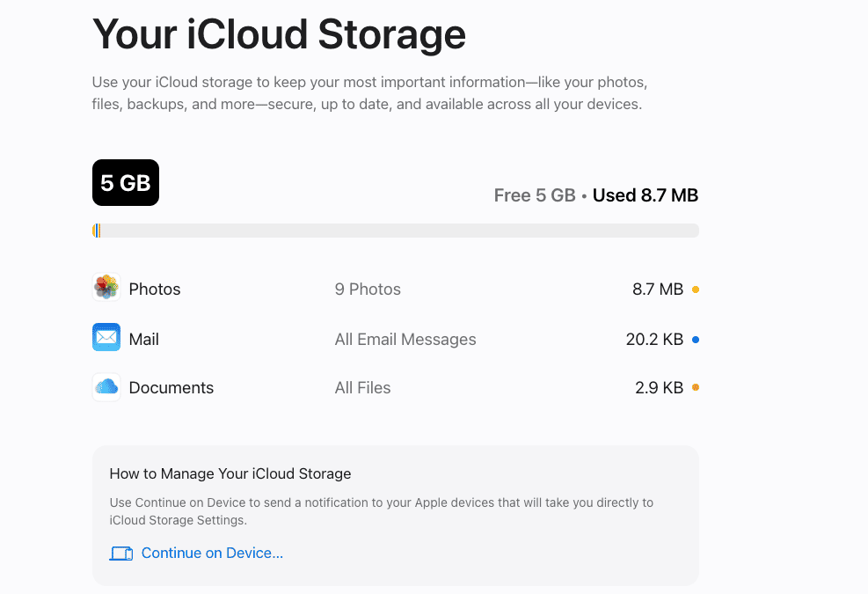This screenshot has width=868, height=594.
Task: Click the Documents iCloud Drive icon
Action: (106, 387)
